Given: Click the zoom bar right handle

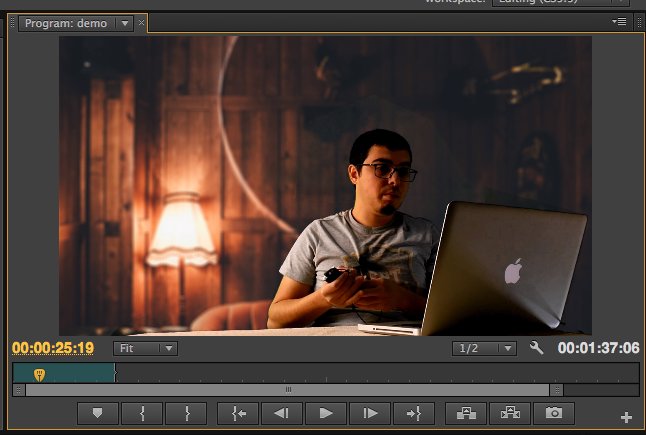Looking at the screenshot, I should 557,390.
